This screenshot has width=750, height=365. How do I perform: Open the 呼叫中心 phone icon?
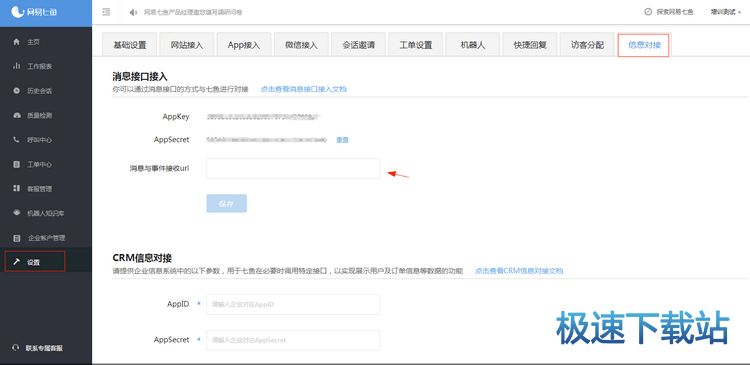(x=17, y=140)
